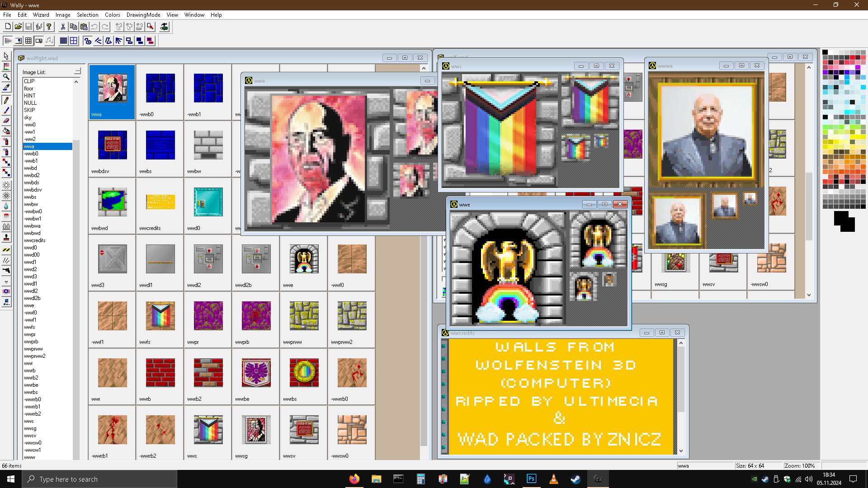Open Firefox from the taskbar
Screen dimensions: 868x488
pyautogui.click(x=354, y=479)
